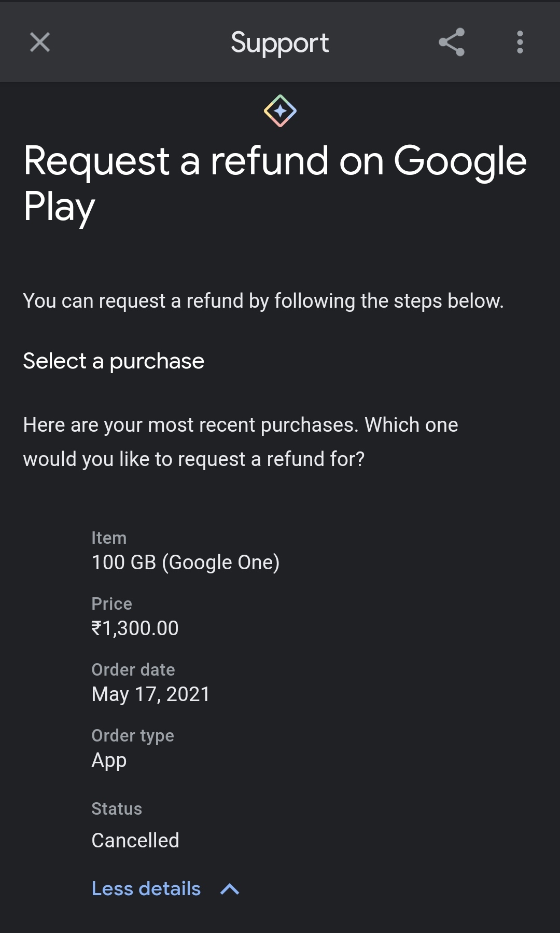Tap the most recent purchases question text
The width and height of the screenshot is (560, 933).
click(x=241, y=442)
